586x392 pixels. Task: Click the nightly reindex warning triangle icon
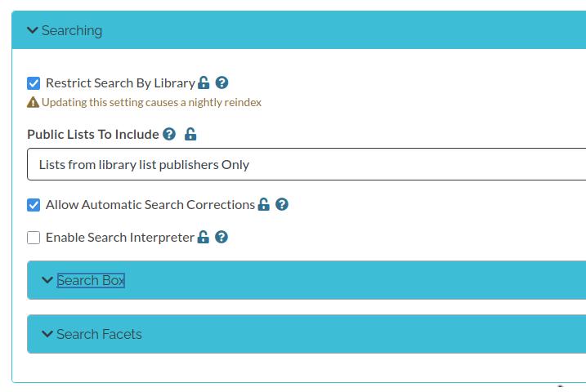(33, 102)
